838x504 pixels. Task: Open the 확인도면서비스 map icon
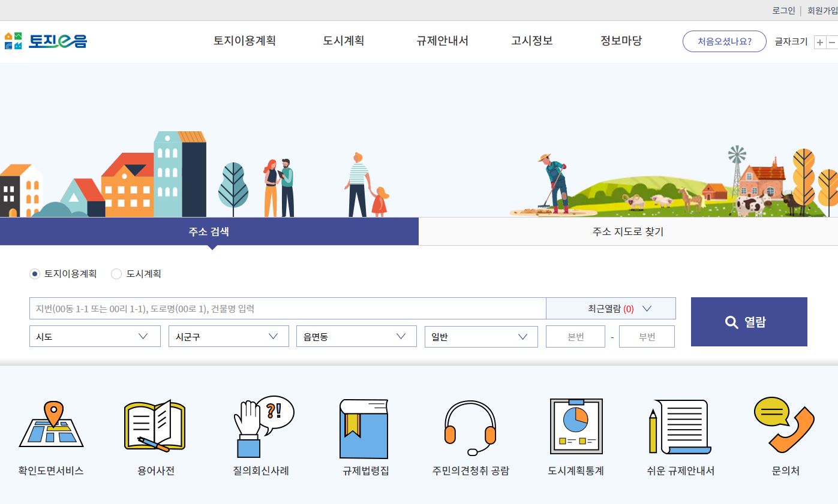coord(51,424)
